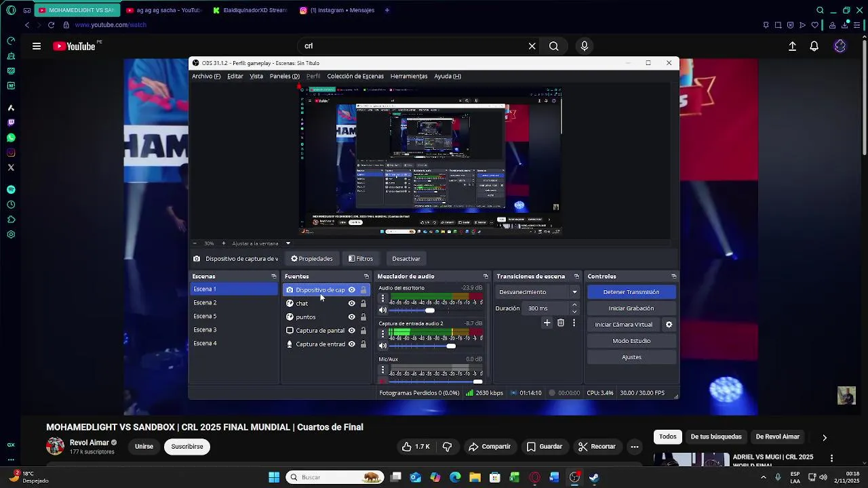
Task: Mute the Audio del escritorio speaker icon
Action: 382,310
